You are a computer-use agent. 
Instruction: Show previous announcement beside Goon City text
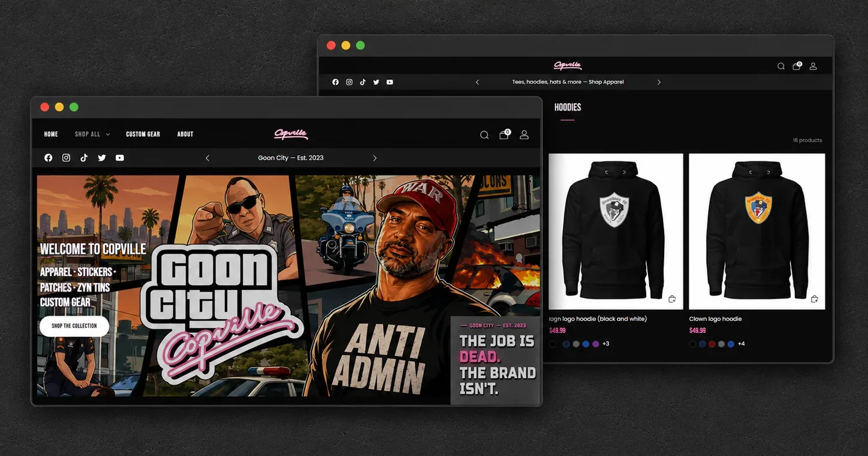pyautogui.click(x=207, y=158)
